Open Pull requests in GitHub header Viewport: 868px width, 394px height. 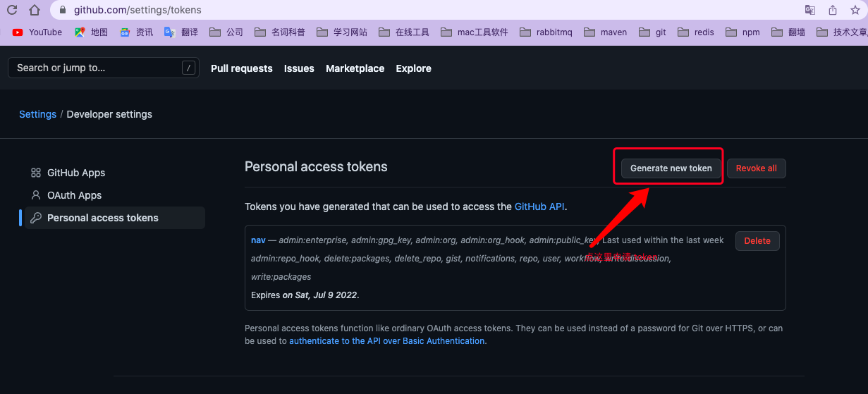[x=242, y=68]
